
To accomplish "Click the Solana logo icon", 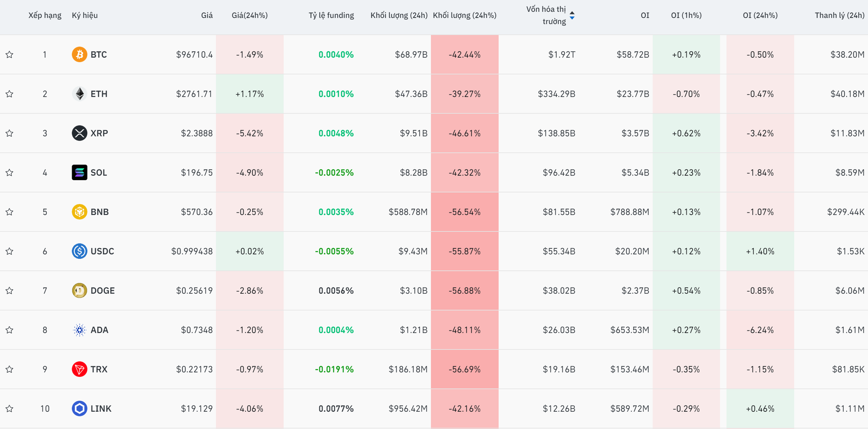I will (79, 173).
